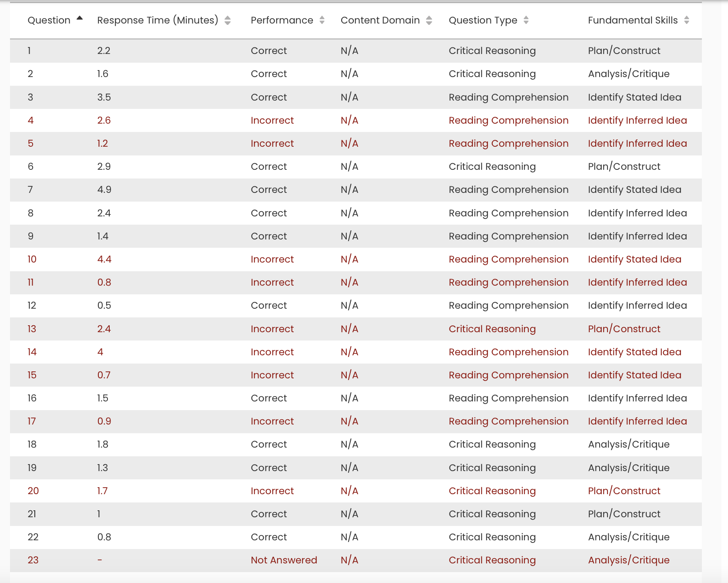Sort by Question Type using its sort arrows

pos(526,20)
